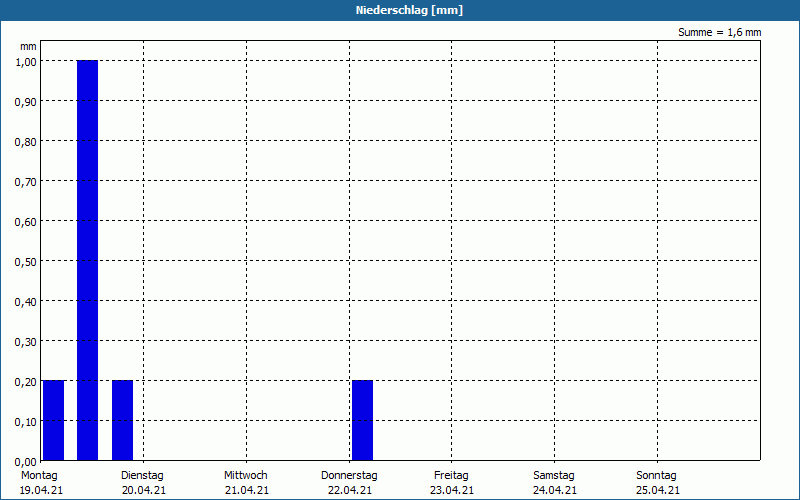Click the 0,30 y-axis value
This screenshot has height=500, width=800.
tap(26, 342)
